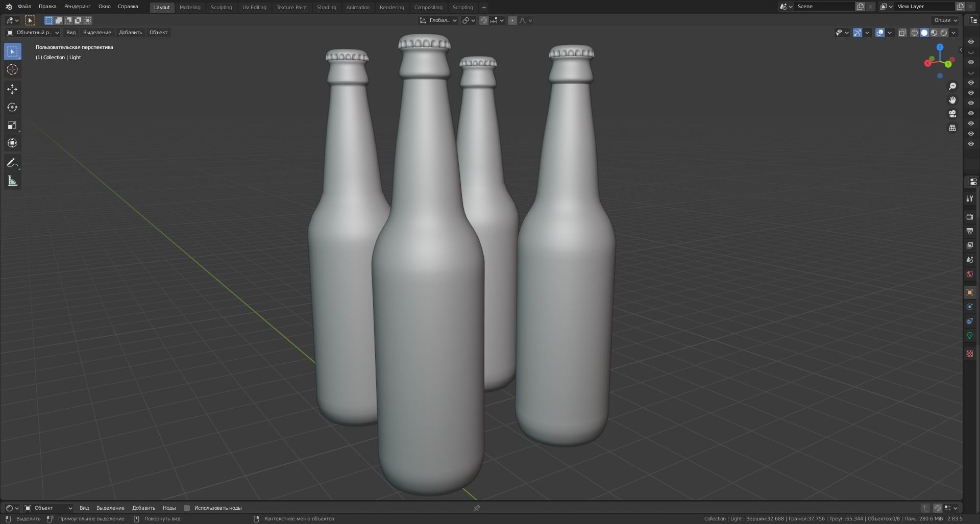Open the Texture checker properties tab
The height and width of the screenshot is (524, 980).
click(970, 354)
